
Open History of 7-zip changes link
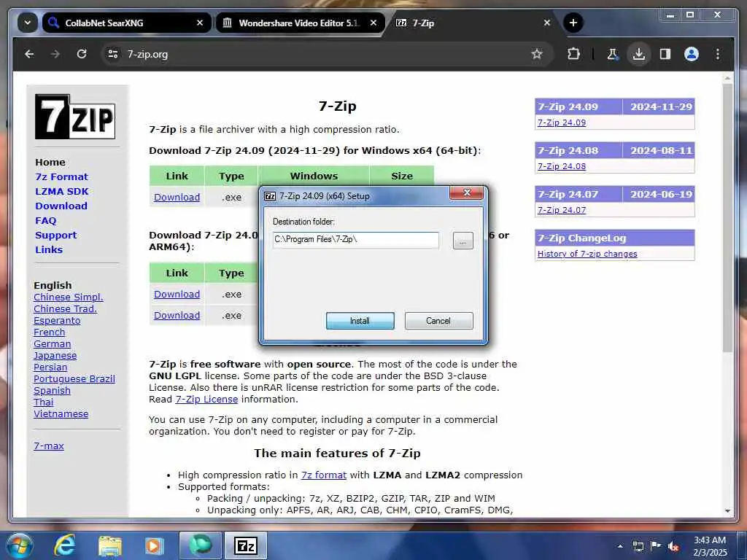coord(587,254)
